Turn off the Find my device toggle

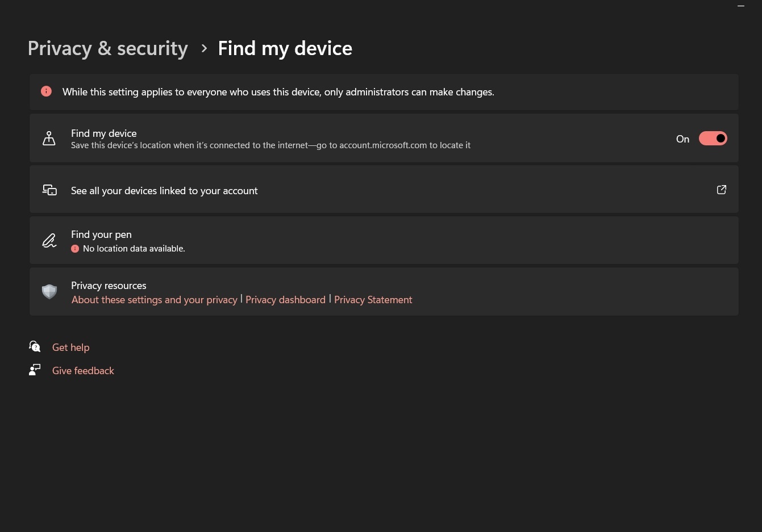pos(713,139)
